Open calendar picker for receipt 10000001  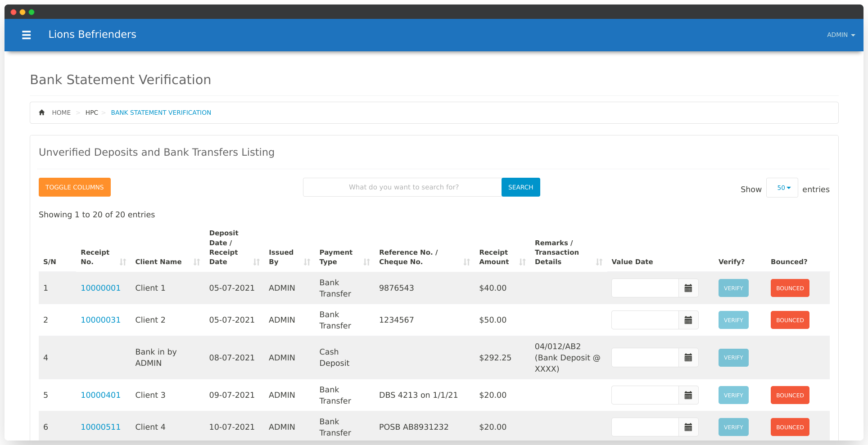[x=688, y=288]
